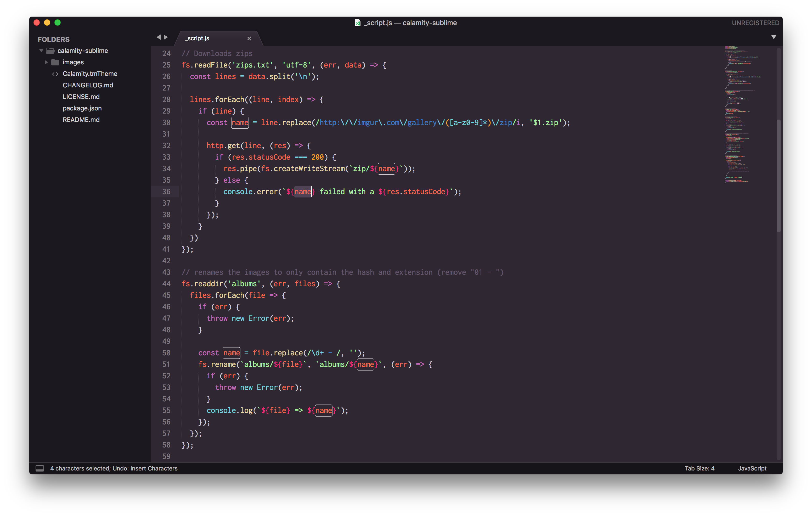Click the green full-screen window button
Screen dimensions: 812x516
57,23
